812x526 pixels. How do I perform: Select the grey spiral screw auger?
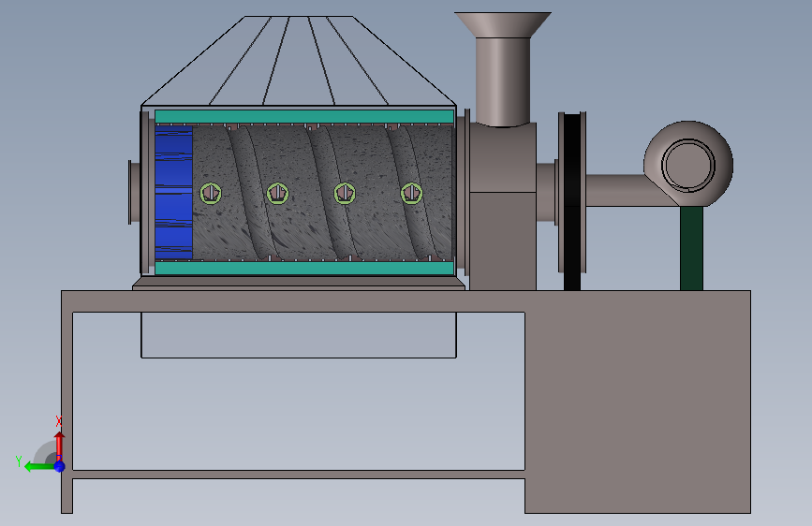coord(322,192)
